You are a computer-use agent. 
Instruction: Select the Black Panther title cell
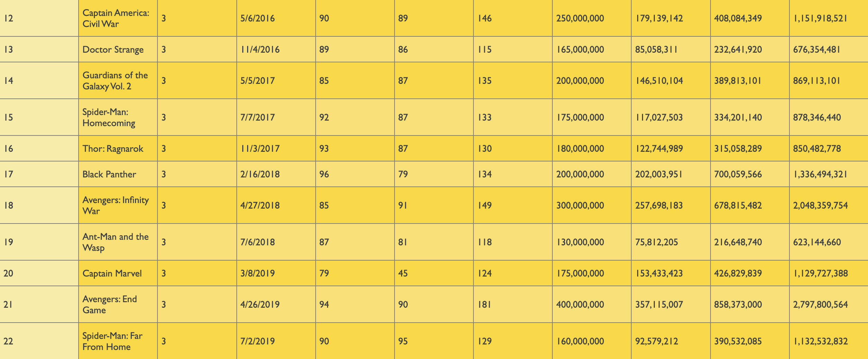118,174
